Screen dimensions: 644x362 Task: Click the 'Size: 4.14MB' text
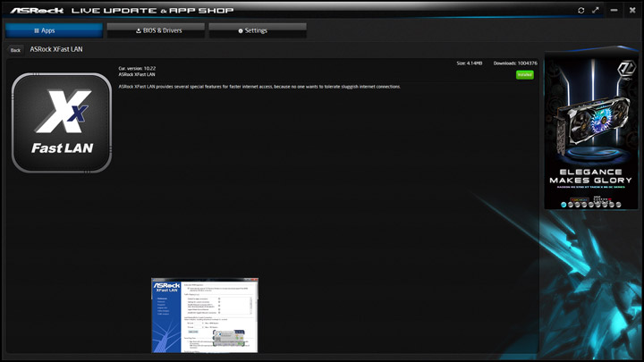pos(470,63)
